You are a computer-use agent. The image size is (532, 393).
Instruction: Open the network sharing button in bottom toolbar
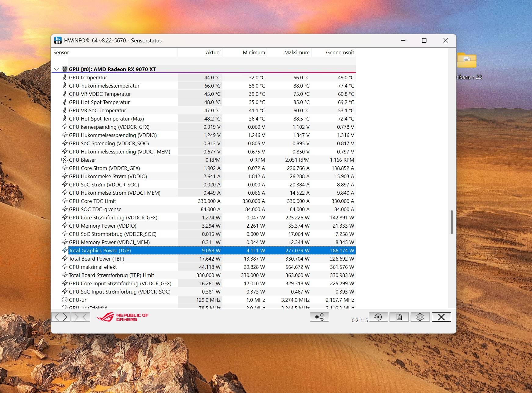point(319,317)
